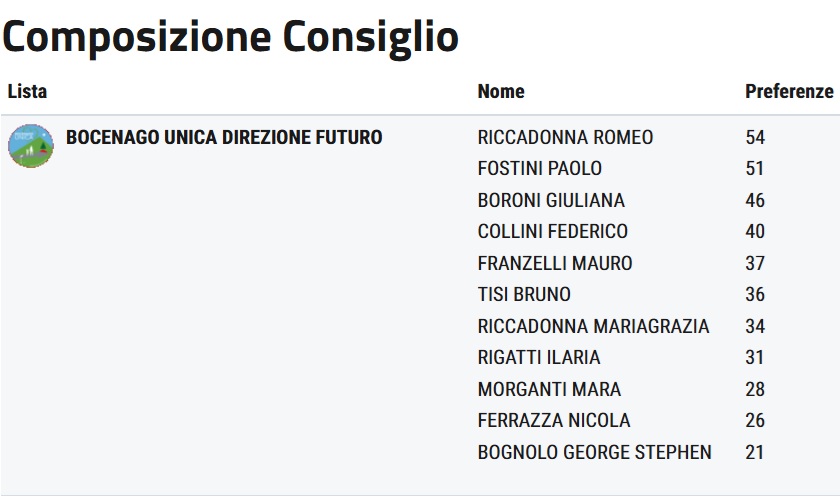Click COLLINI FEDERICO name
Viewport: 840px width, 500px height.
coord(553,231)
